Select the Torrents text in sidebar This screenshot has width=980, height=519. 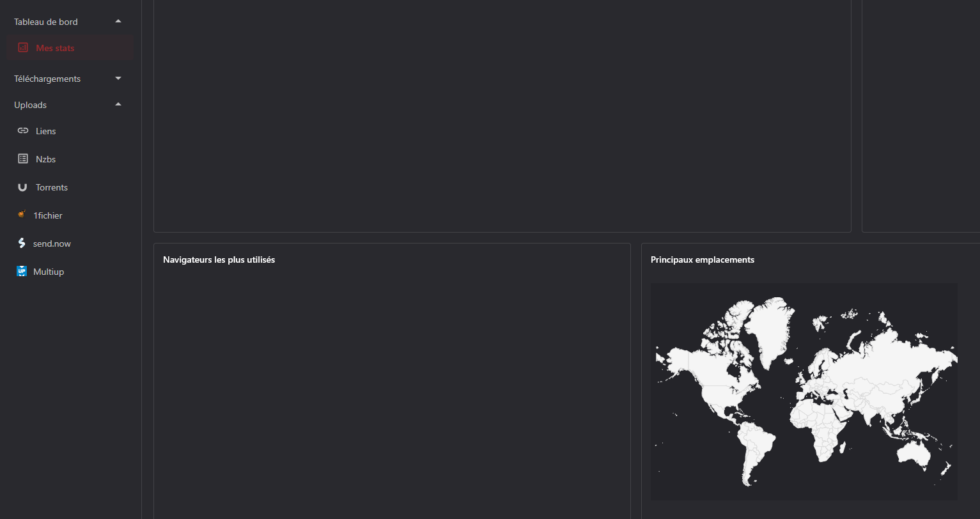52,187
